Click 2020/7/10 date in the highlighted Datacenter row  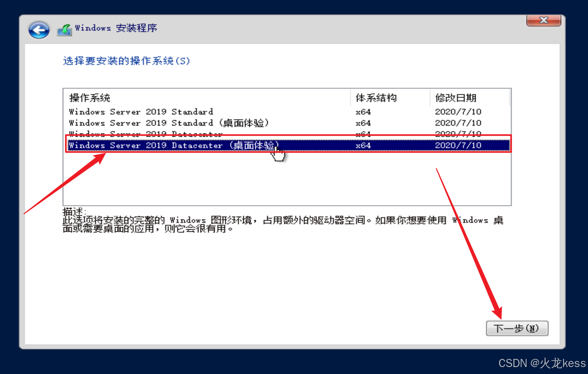click(458, 145)
